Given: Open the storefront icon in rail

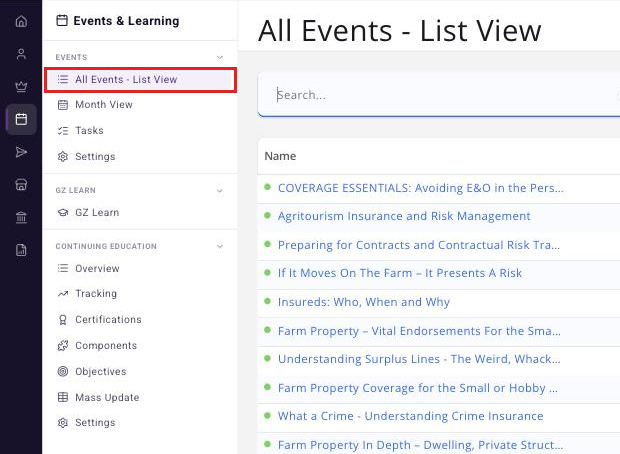Looking at the screenshot, I should point(21,184).
